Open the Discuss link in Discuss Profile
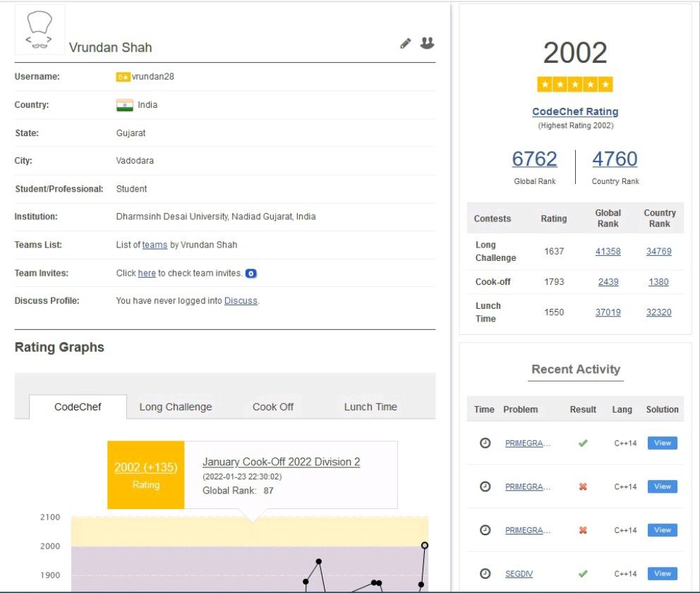This screenshot has height=593, width=700. click(241, 301)
